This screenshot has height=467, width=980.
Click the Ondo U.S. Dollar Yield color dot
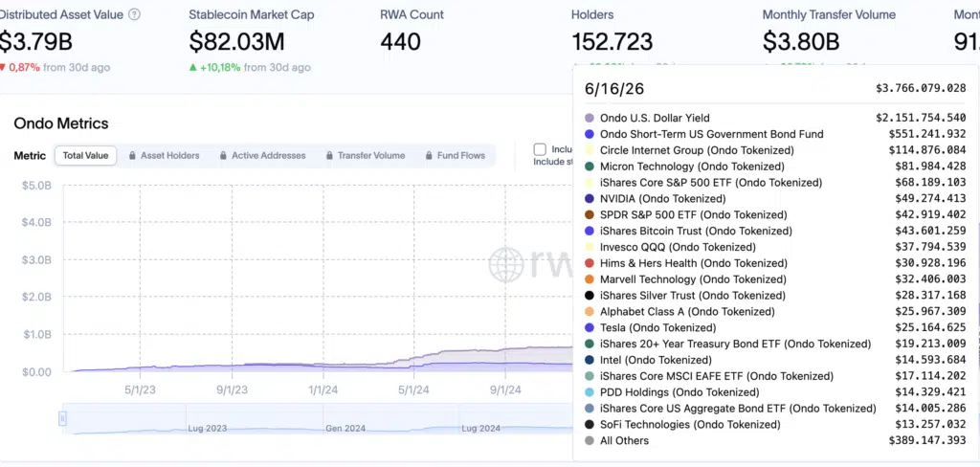[x=589, y=118]
